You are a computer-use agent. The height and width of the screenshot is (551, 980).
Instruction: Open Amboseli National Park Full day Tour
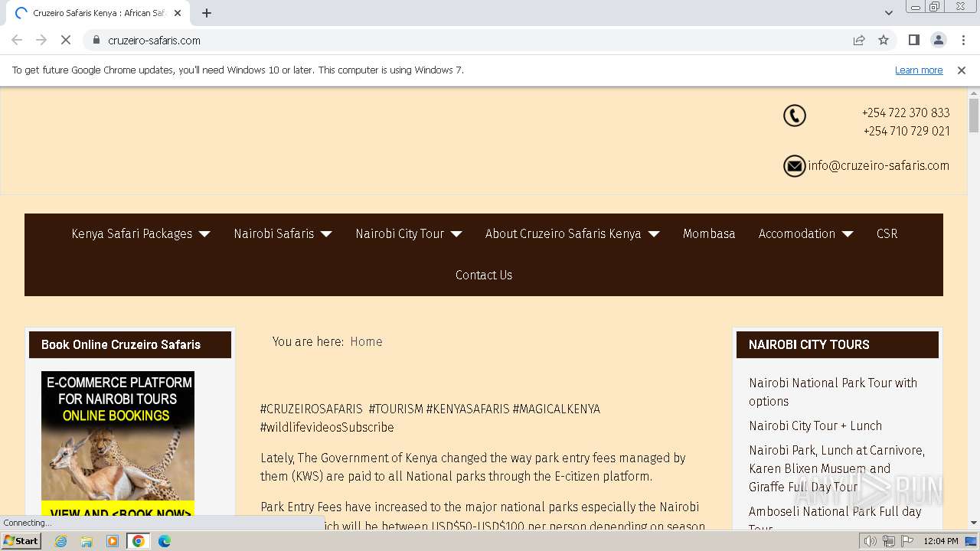pyautogui.click(x=835, y=519)
